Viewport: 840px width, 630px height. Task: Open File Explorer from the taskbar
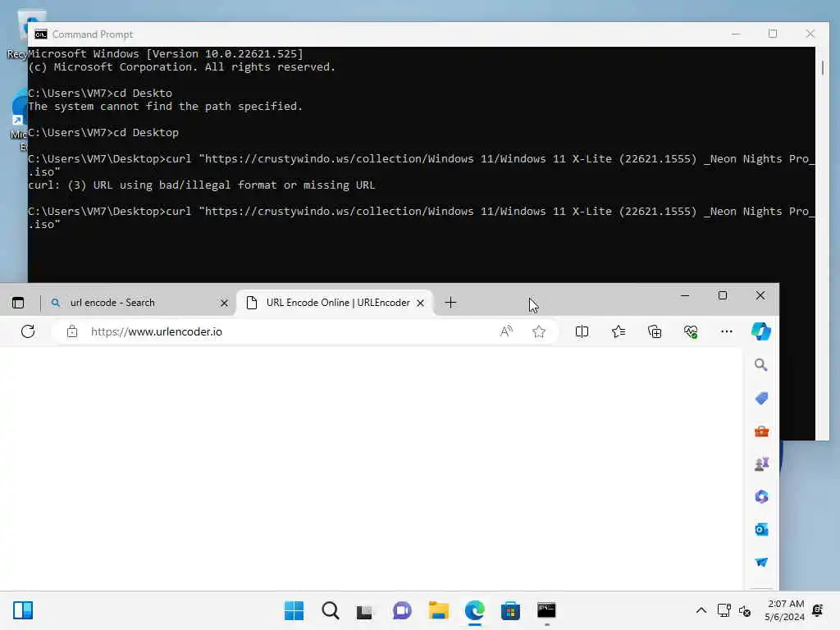[439, 610]
